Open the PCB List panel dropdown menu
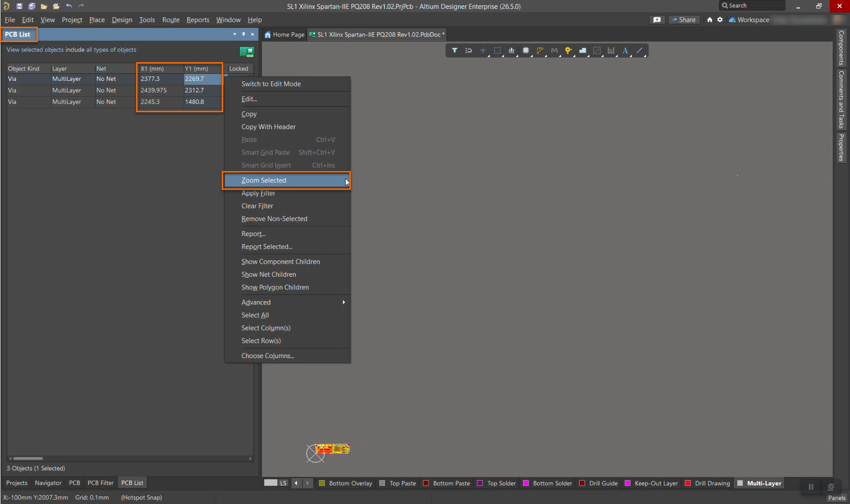 235,34
